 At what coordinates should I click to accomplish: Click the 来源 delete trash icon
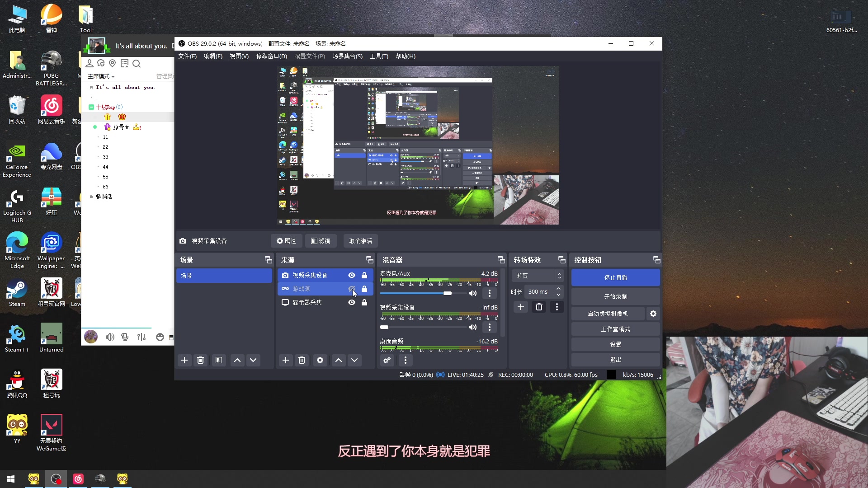pyautogui.click(x=302, y=360)
